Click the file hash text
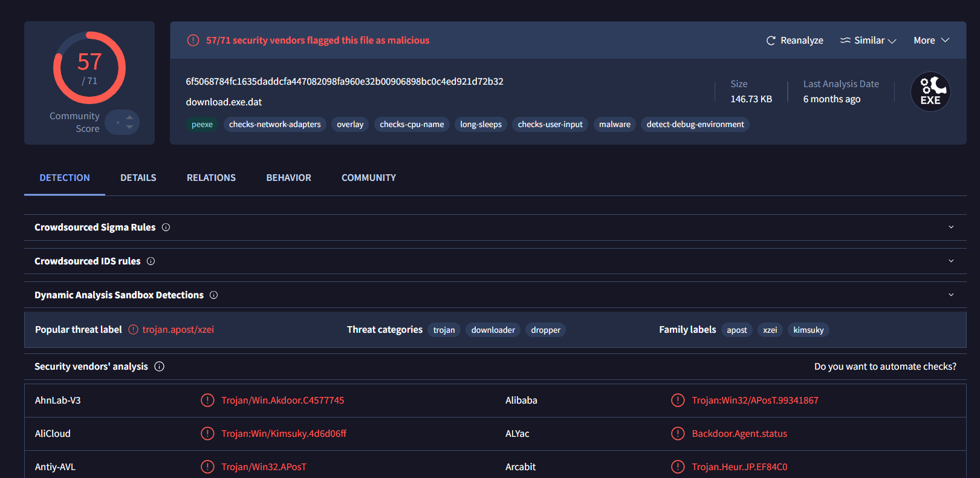This screenshot has width=980, height=478. click(x=345, y=82)
